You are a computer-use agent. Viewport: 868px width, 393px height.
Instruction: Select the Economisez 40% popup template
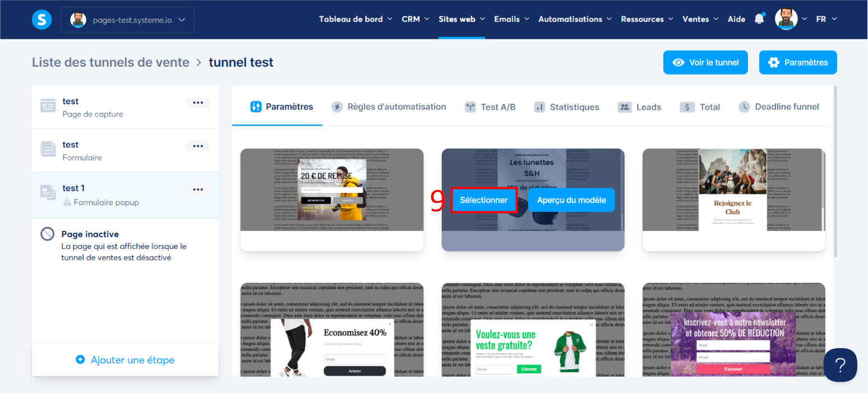[x=332, y=330]
